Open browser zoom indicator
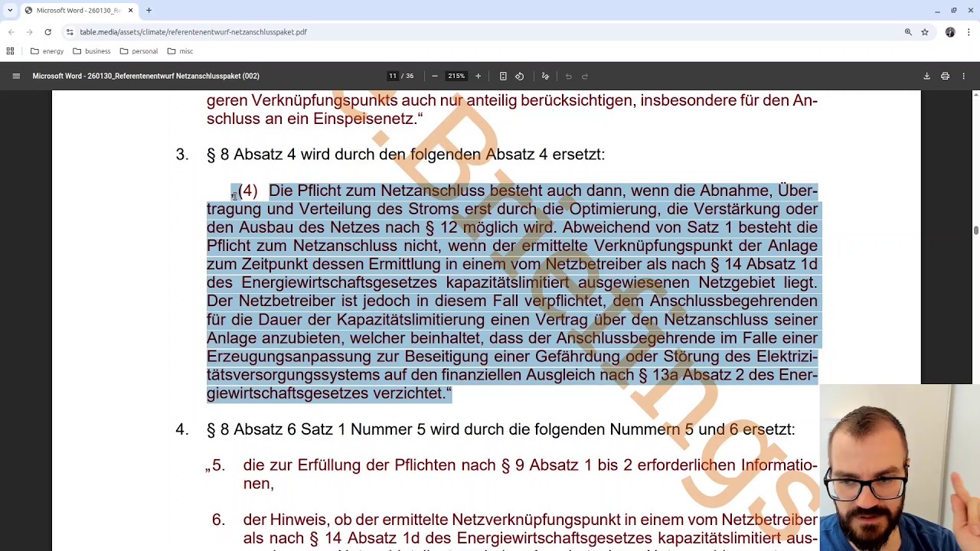This screenshot has width=980, height=551. [x=908, y=32]
